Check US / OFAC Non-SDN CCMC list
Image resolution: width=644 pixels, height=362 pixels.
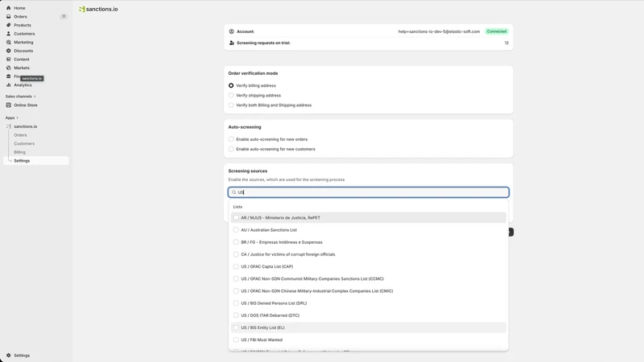236,278
